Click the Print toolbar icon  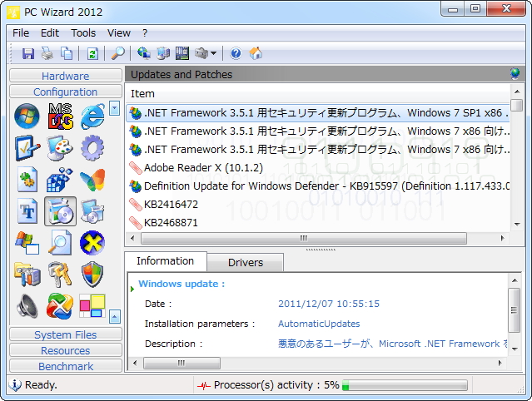tap(47, 53)
